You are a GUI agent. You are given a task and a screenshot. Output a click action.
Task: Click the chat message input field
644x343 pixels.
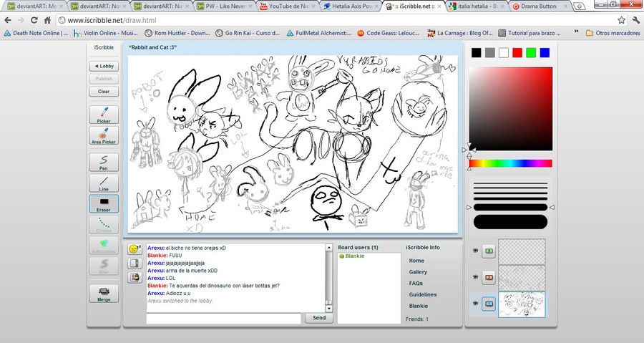pos(223,319)
